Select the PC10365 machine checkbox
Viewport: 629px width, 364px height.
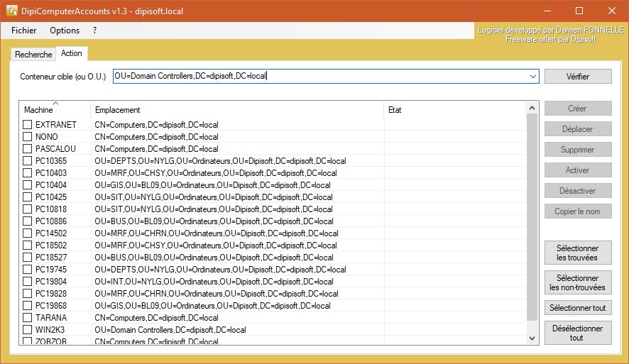[x=28, y=161]
